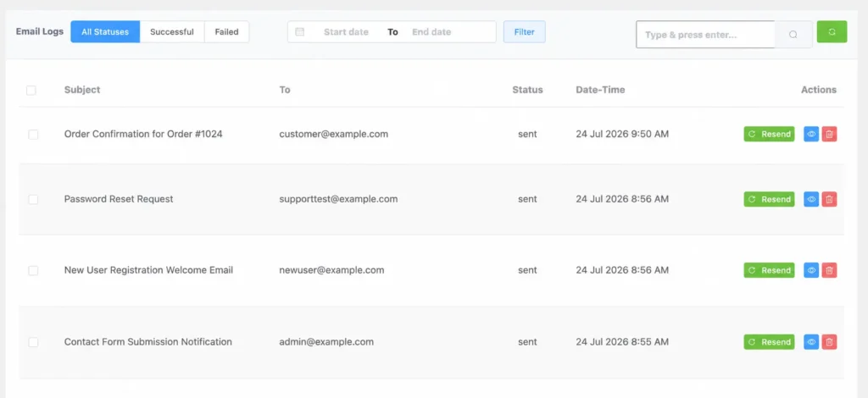View the Password Reset Request email
This screenshot has width=868, height=398.
tap(811, 199)
